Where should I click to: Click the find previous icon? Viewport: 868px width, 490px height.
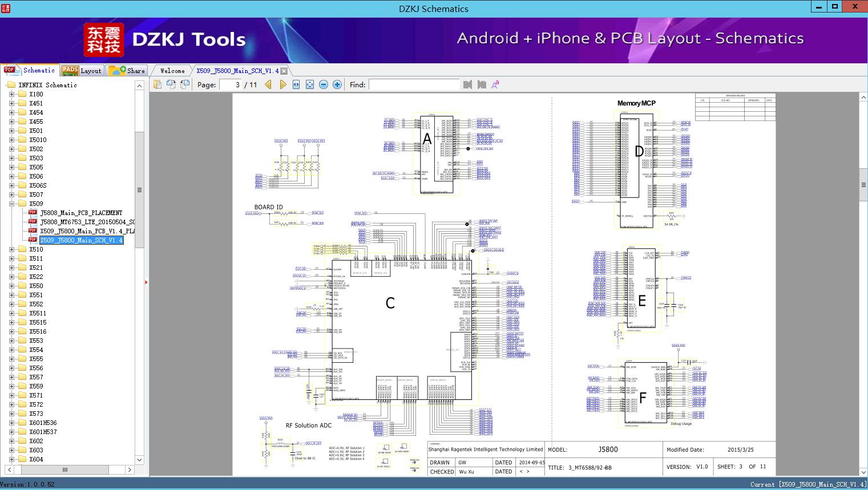[467, 84]
